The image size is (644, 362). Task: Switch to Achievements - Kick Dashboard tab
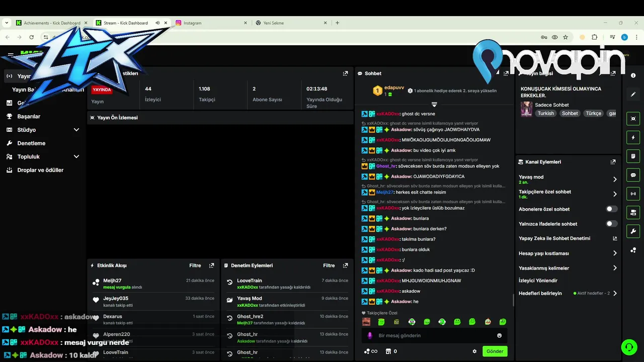[x=52, y=23]
